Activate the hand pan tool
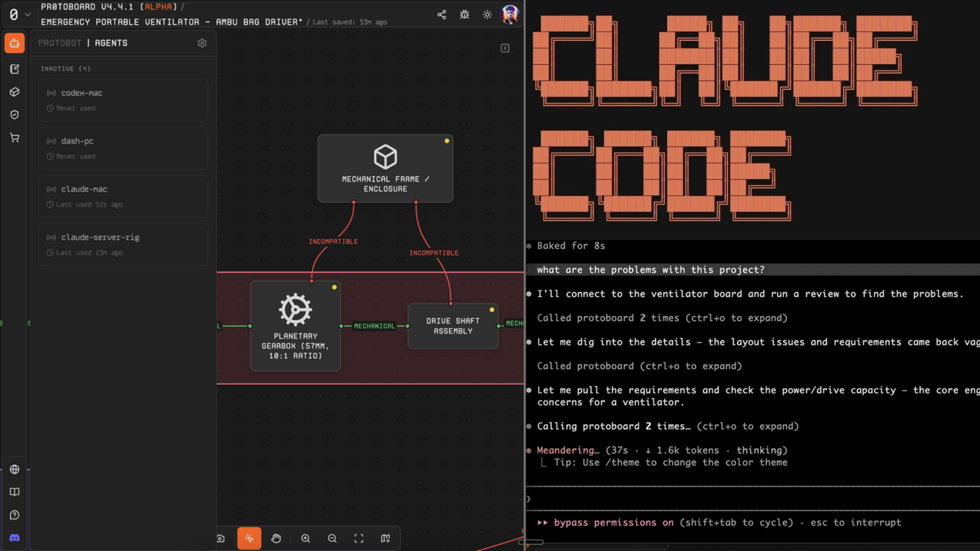 [x=276, y=538]
